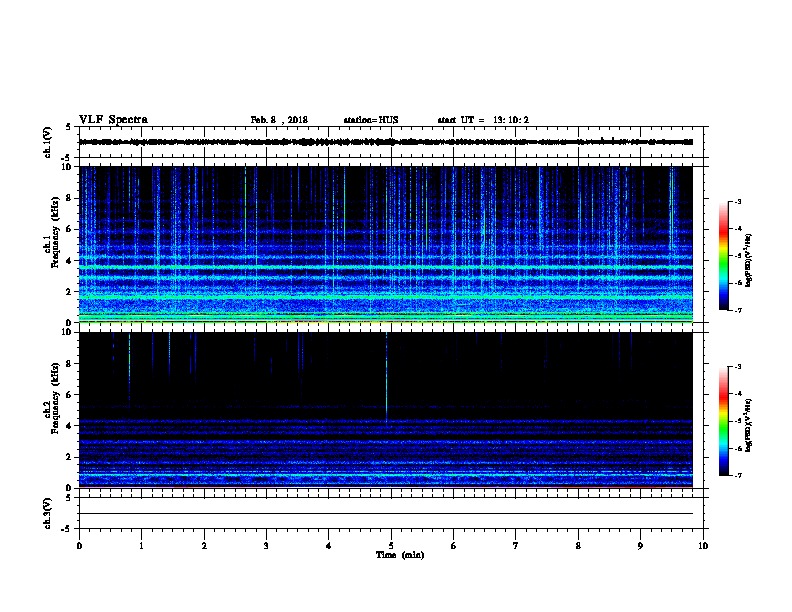Viewport: 792px width, 612px height.
Task: Click the "-7" label on ch.1 colorbar
Action: (x=737, y=310)
